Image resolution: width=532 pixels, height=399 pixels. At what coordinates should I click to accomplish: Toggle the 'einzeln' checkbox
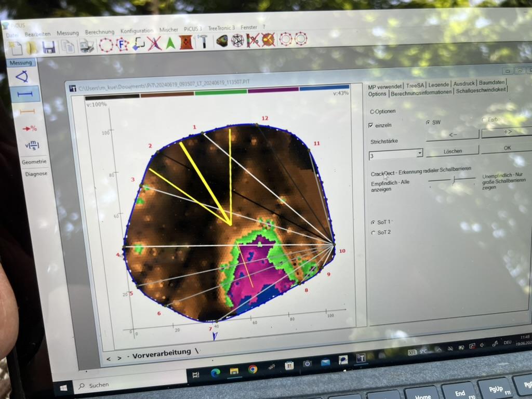tap(370, 125)
